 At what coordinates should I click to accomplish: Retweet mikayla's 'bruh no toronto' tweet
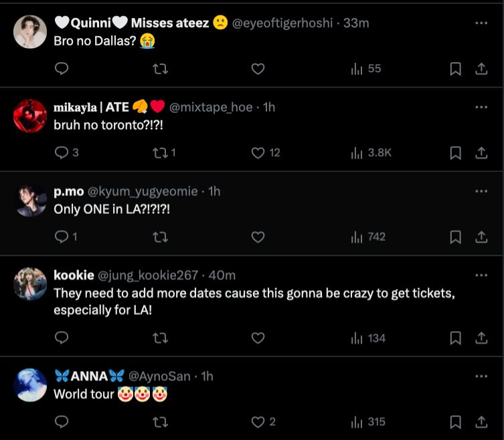point(160,153)
